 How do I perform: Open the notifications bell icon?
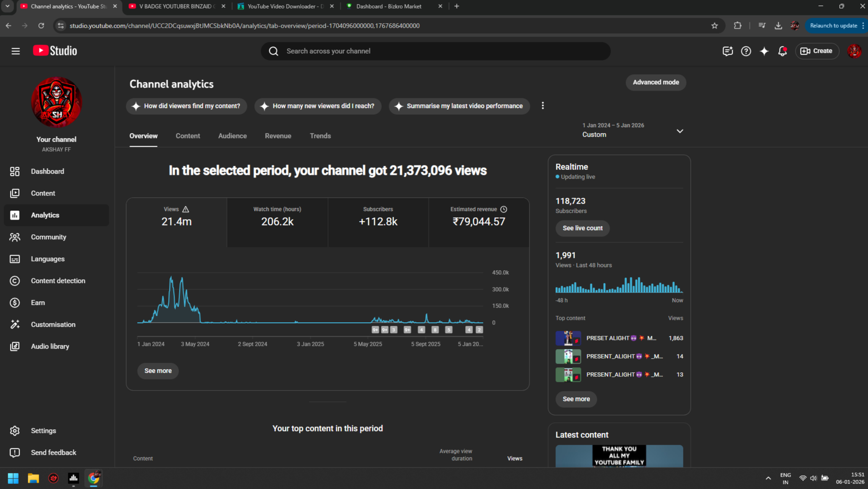click(782, 51)
